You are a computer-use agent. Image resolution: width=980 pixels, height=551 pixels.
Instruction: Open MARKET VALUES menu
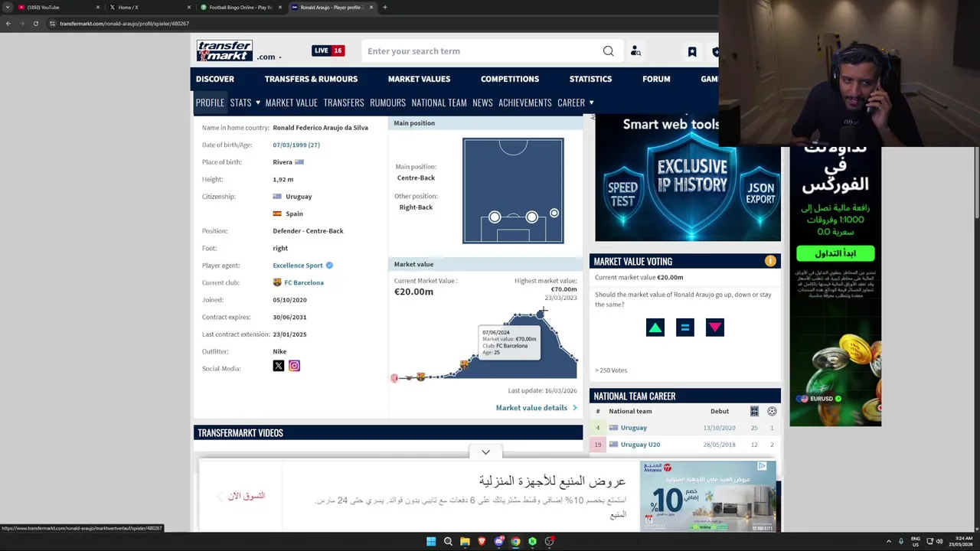[419, 79]
